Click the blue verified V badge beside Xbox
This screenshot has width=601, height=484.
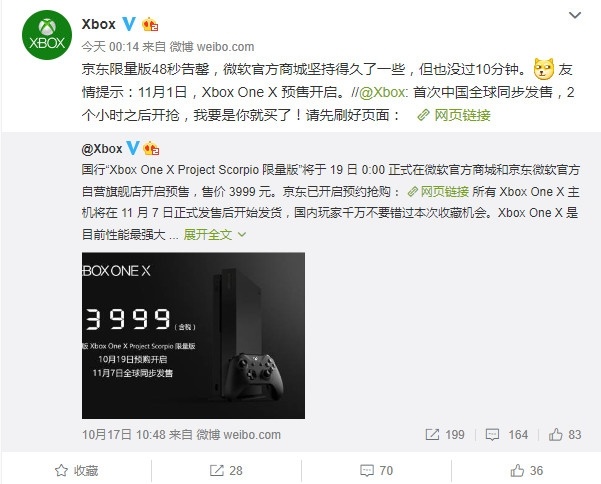(129, 24)
